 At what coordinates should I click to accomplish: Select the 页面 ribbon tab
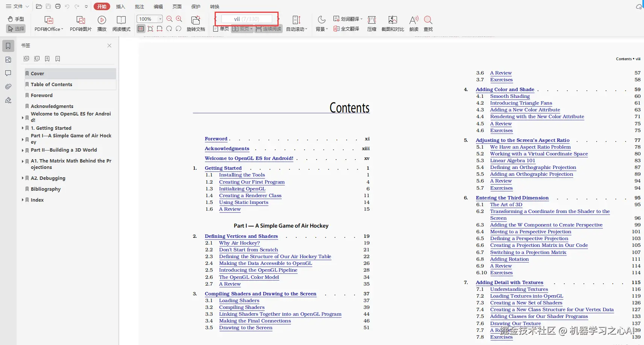tap(177, 6)
